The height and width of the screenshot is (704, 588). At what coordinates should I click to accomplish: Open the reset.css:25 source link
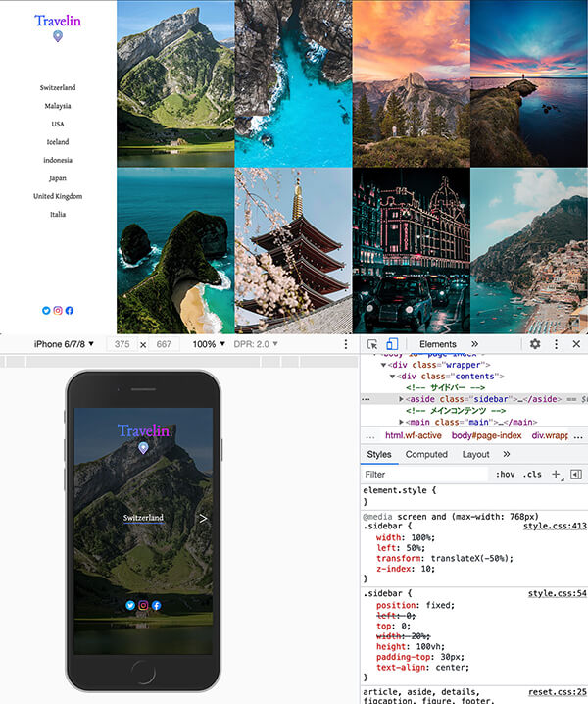click(558, 692)
